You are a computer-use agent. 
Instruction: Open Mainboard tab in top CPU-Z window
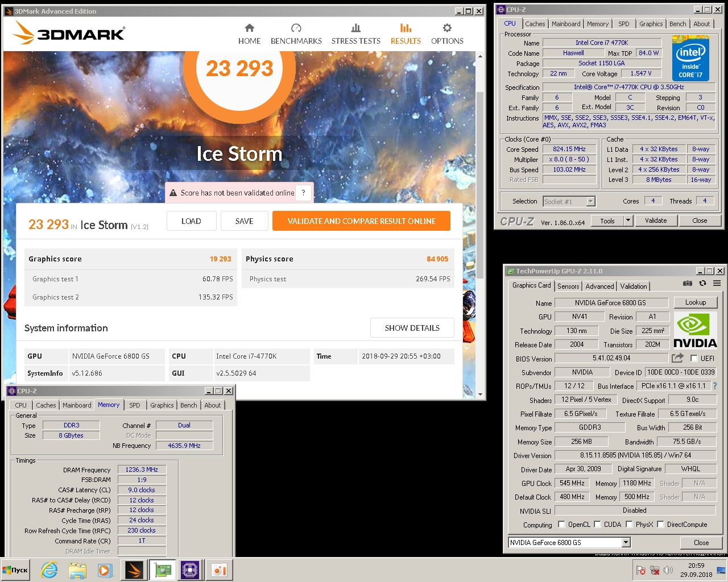[566, 24]
